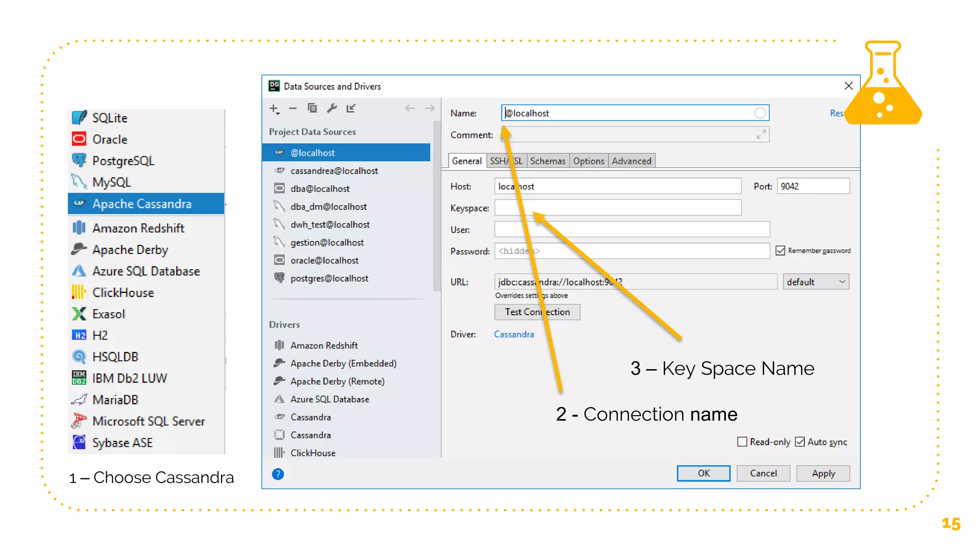Choose PostgreSQL from the database list
980x551 pixels.
click(x=146, y=161)
